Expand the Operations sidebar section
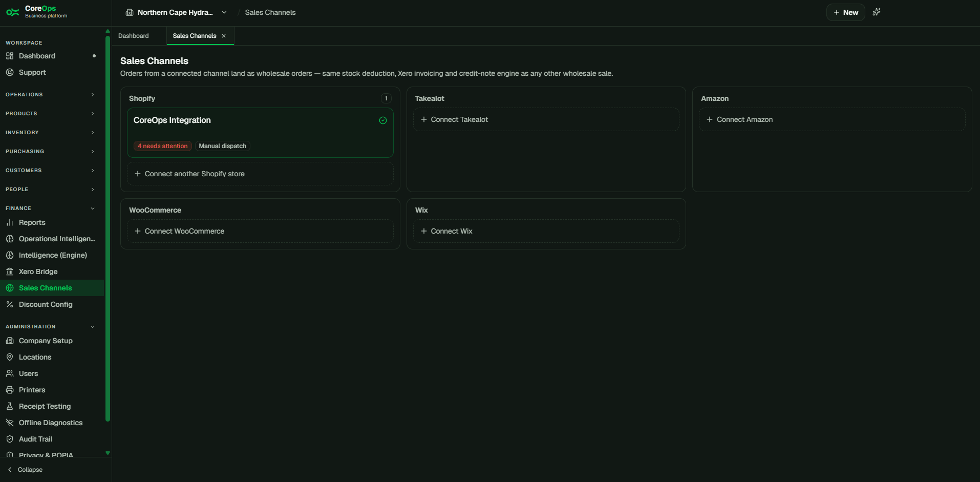980x482 pixels. click(50, 95)
